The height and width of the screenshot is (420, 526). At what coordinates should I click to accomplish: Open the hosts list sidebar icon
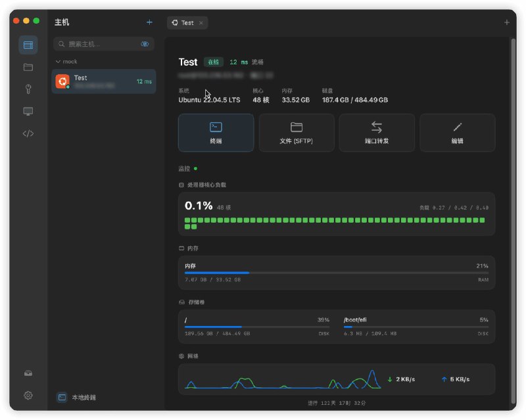pos(28,45)
